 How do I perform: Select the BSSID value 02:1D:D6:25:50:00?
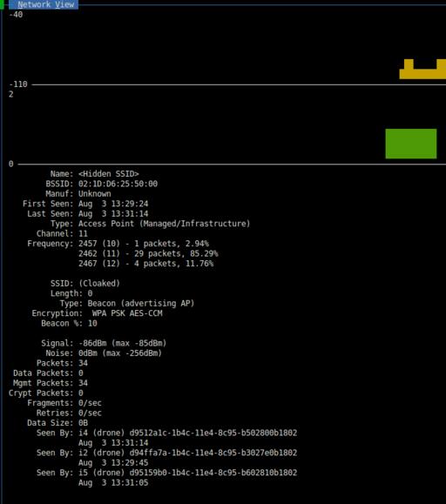click(118, 184)
